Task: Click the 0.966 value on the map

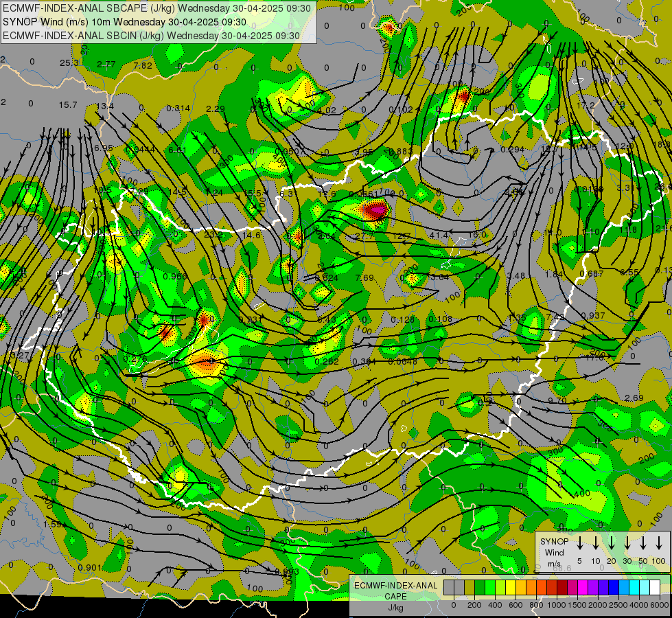Action: (x=175, y=276)
